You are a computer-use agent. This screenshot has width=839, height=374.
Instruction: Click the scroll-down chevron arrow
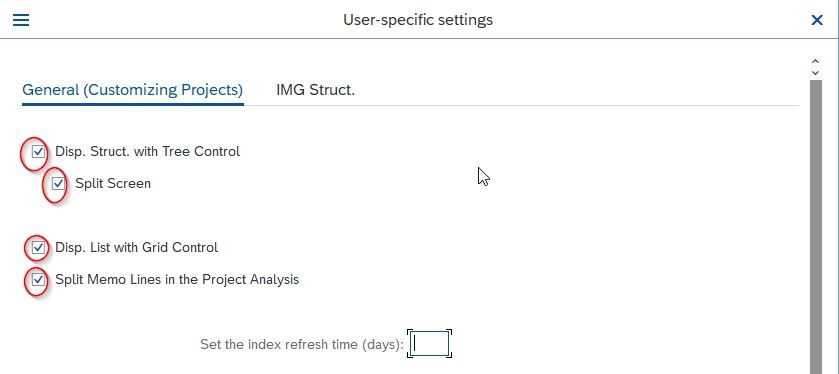click(815, 72)
